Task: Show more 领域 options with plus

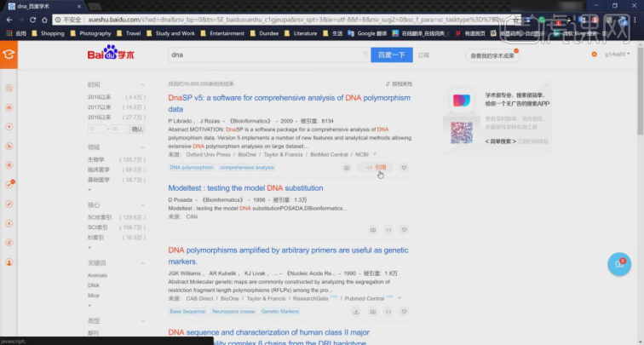Action: point(89,190)
